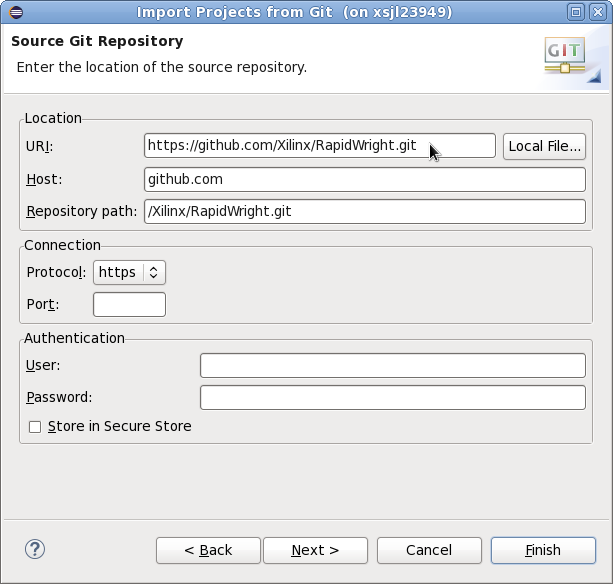Click into the Host field
613x584 pixels.
[365, 179]
